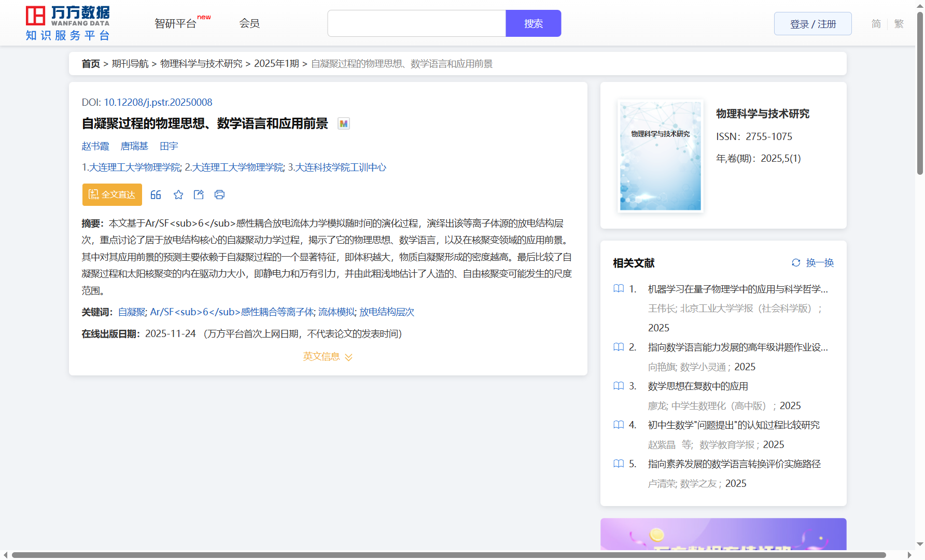Click the 期刊导航 breadcrumb link
This screenshot has width=925, height=560.
click(130, 64)
